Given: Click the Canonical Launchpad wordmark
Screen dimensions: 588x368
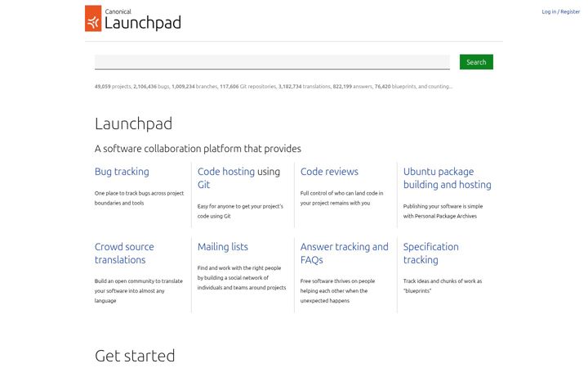Looking at the screenshot, I should coord(143,19).
